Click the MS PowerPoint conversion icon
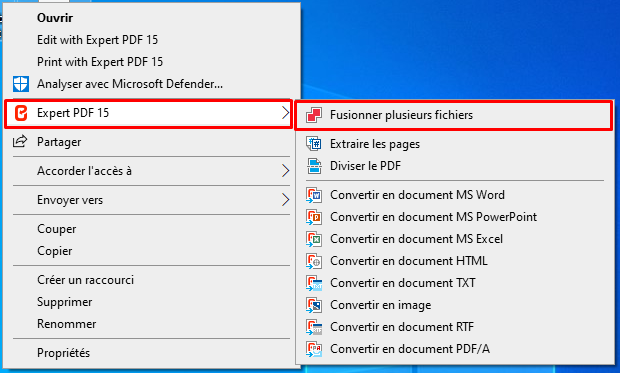The width and height of the screenshot is (620, 373). click(x=314, y=217)
